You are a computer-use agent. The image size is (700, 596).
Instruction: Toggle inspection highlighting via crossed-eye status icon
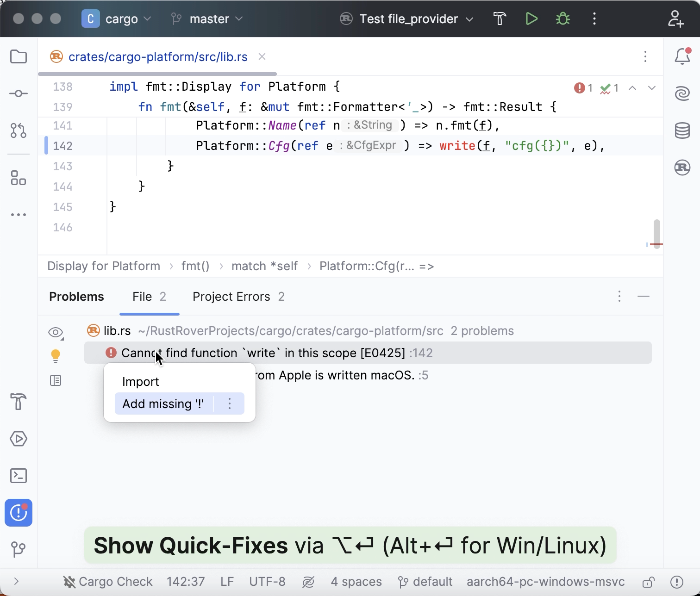click(308, 582)
